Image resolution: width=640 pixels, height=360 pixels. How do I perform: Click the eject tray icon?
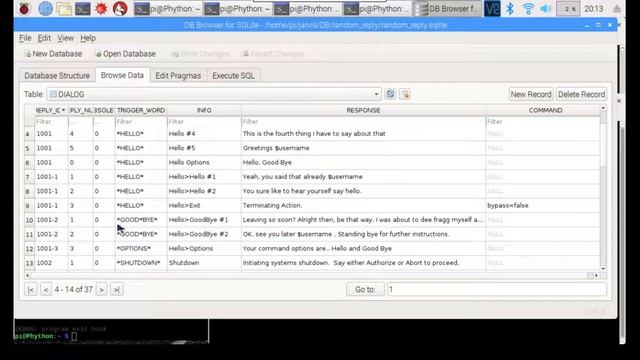[x=617, y=9]
